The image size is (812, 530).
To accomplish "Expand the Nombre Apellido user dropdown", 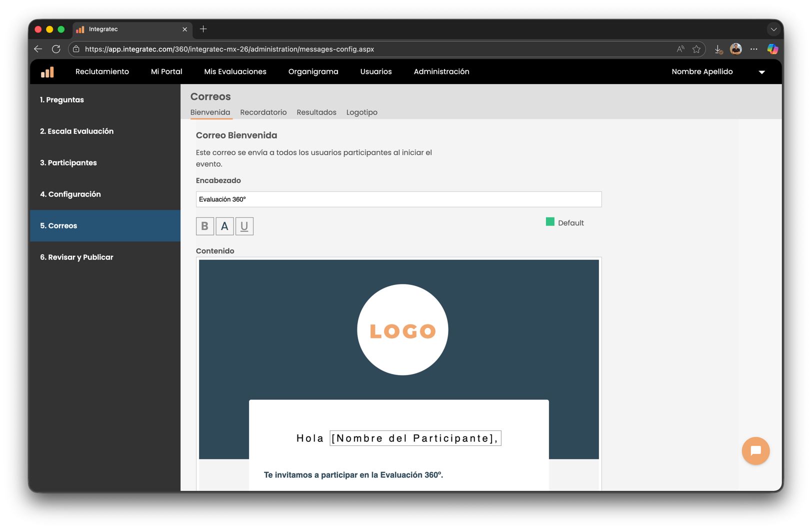I will [x=761, y=72].
